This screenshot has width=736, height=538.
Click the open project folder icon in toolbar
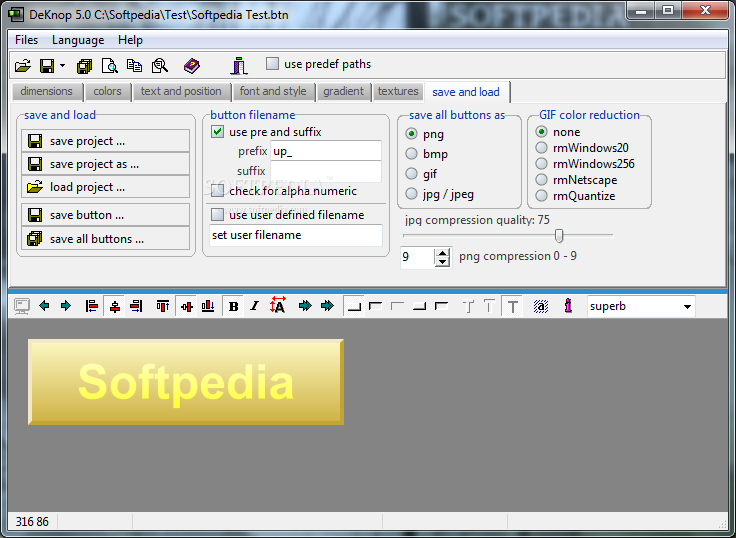[23, 66]
